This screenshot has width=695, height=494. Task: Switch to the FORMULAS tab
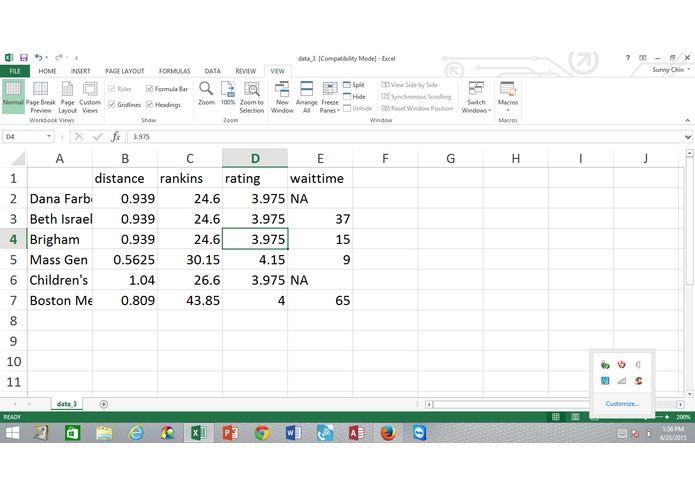[x=175, y=71]
